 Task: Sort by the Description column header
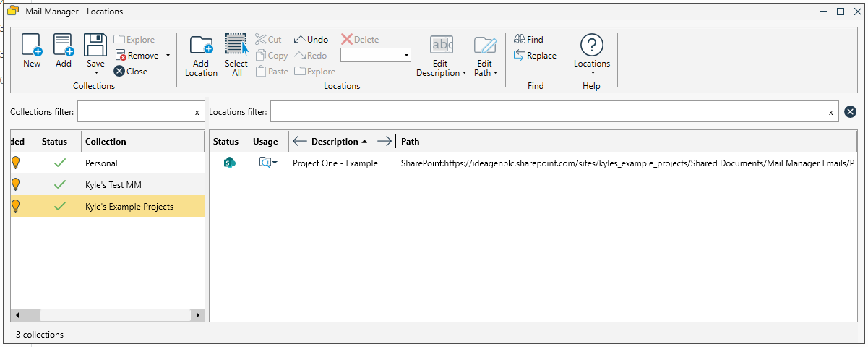pyautogui.click(x=335, y=142)
